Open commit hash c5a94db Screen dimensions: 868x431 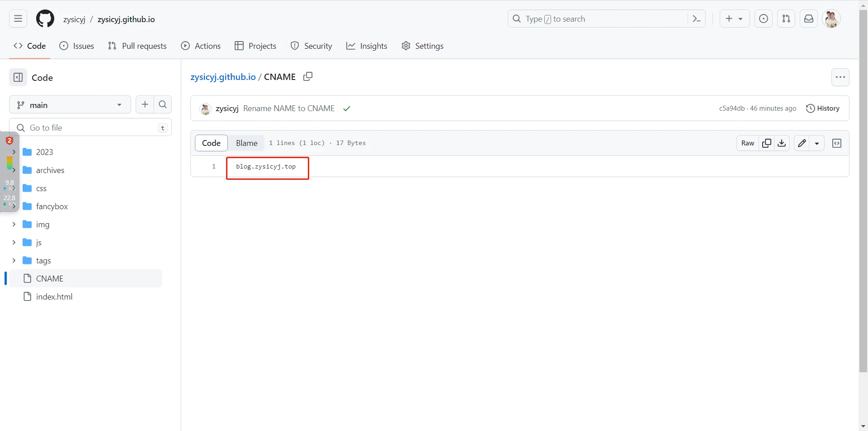pos(731,108)
